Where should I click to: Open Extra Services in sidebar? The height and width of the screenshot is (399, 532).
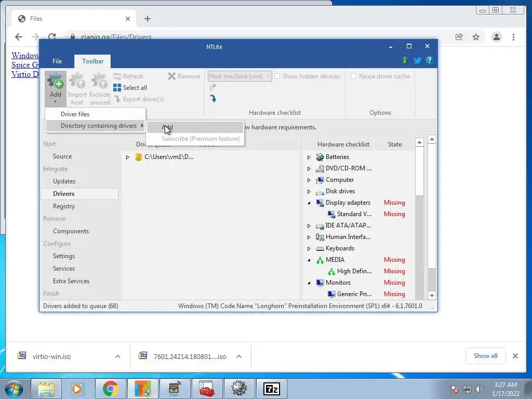pyautogui.click(x=71, y=281)
